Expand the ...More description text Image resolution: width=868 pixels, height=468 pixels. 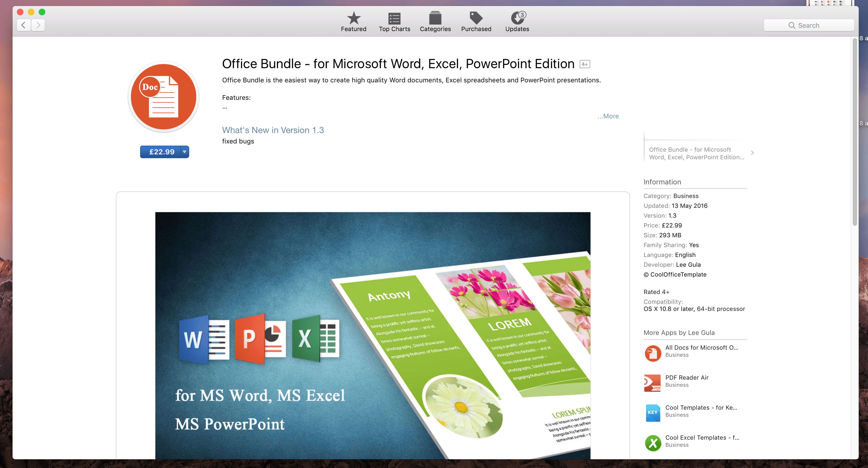609,116
